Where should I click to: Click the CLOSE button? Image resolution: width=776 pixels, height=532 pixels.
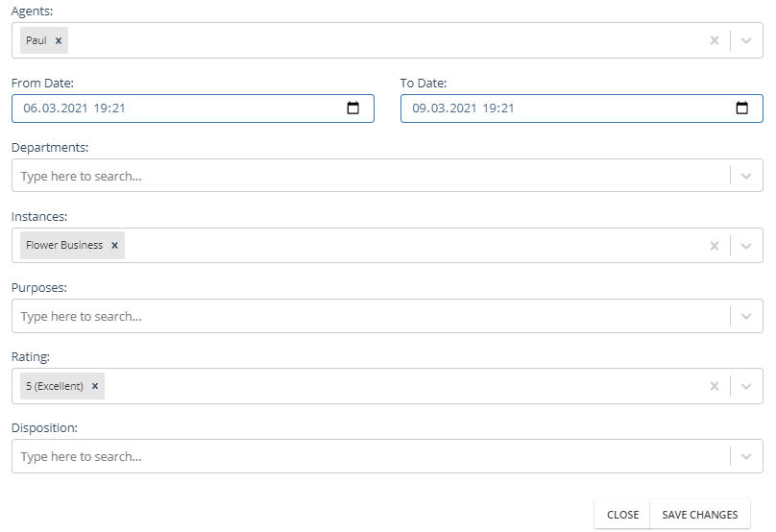[x=622, y=515]
